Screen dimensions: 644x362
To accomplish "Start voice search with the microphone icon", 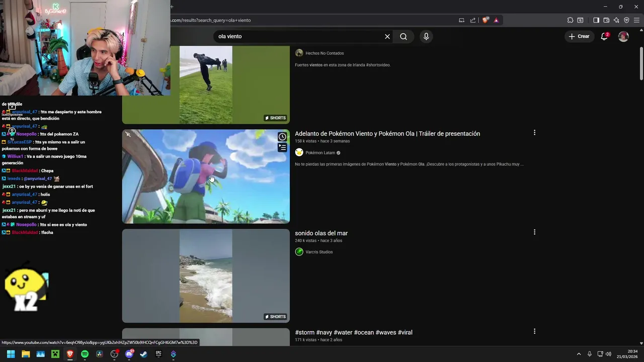I will pos(426,36).
